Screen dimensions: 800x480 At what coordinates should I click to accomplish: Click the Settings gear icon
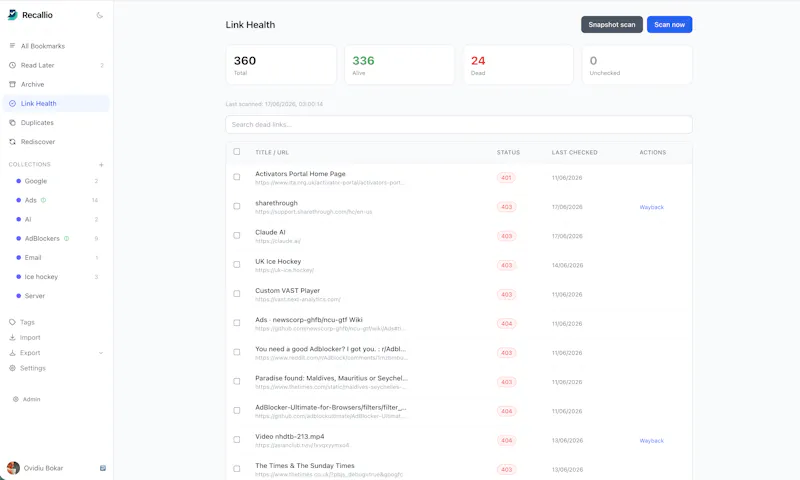pos(12,368)
